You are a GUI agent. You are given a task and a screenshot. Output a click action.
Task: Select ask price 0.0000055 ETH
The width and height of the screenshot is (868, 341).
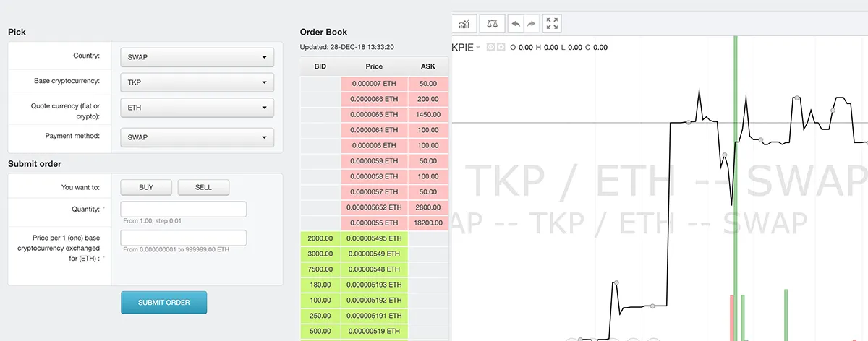pos(374,223)
